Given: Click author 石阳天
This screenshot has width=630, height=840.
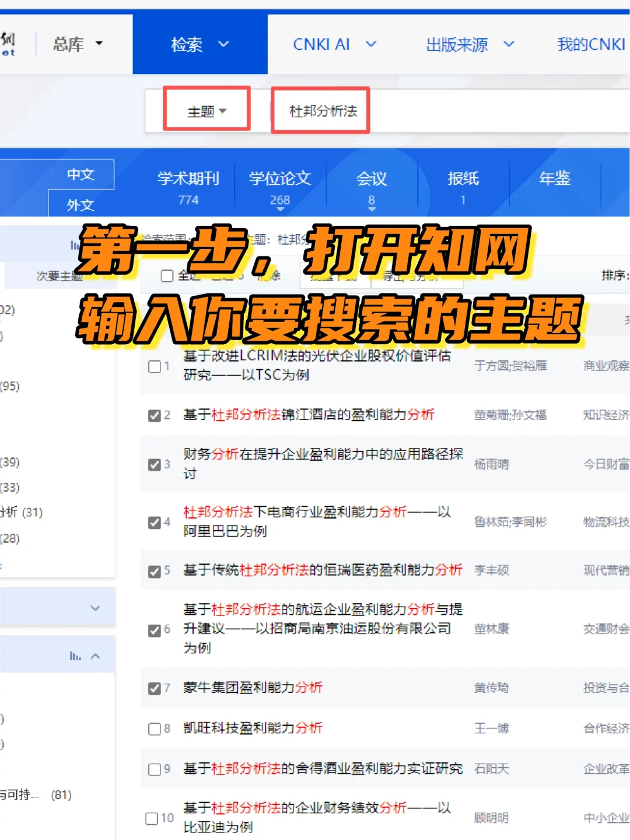Looking at the screenshot, I should [x=492, y=769].
